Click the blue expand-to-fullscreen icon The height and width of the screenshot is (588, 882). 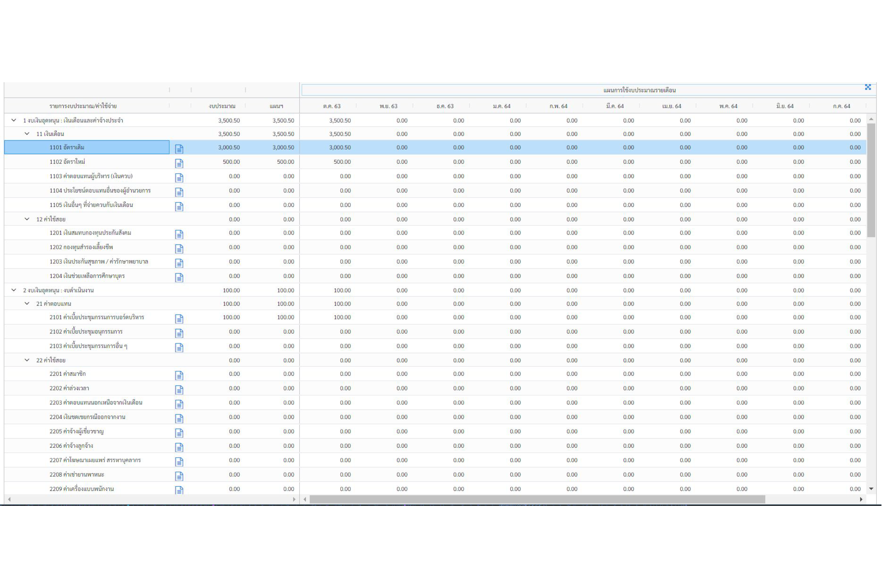[868, 87]
